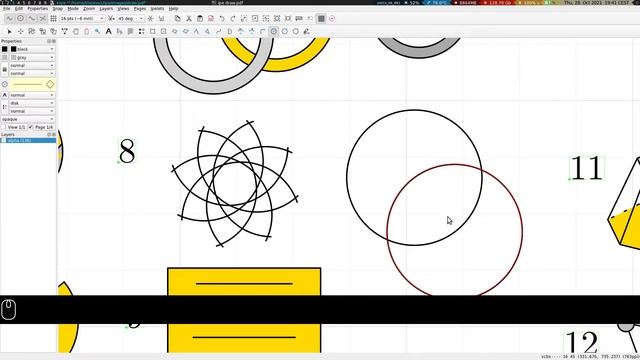
Task: Open the Edit menu
Action: coord(19,8)
